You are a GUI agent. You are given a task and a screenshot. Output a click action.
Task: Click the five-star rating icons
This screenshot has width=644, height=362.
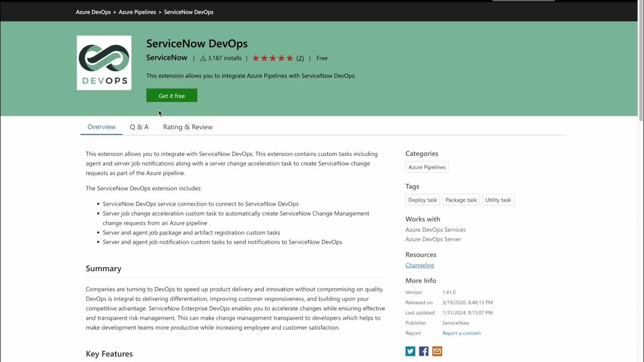coord(273,58)
